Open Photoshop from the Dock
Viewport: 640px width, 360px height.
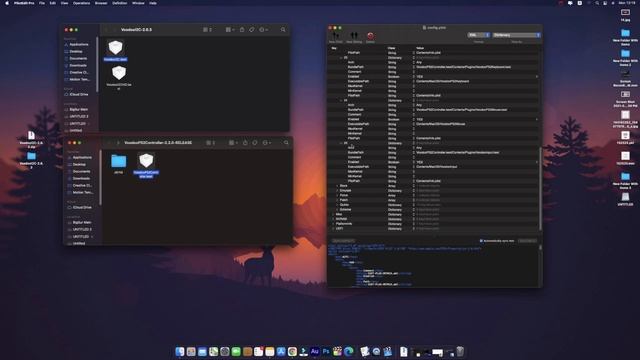(x=326, y=351)
